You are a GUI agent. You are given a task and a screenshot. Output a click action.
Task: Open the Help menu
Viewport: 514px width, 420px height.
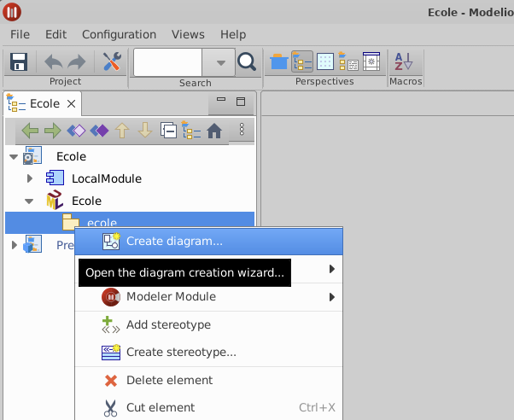(233, 34)
